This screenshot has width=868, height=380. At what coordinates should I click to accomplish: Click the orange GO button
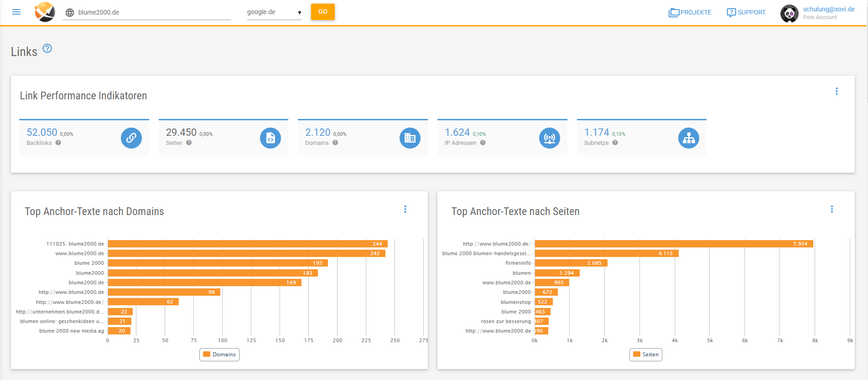[323, 12]
